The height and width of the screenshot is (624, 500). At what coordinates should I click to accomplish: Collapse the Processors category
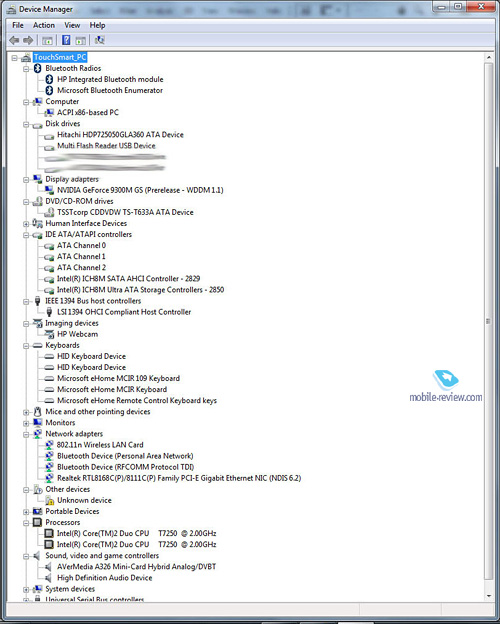[26, 523]
